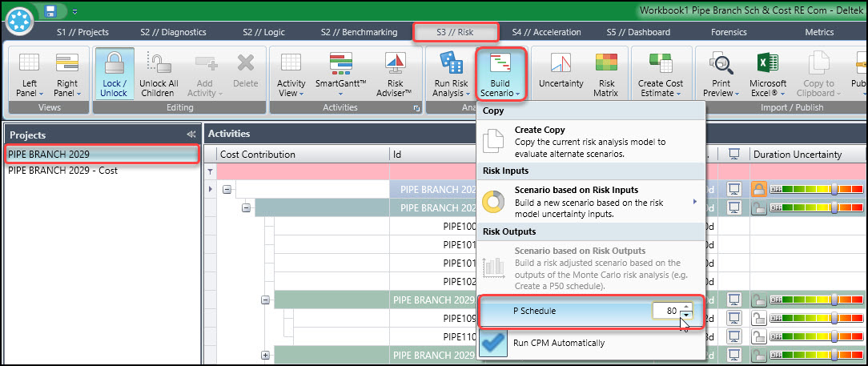The height and width of the screenshot is (366, 868).
Task: Adjust the top row Duration Uncertainty slider
Action: pyautogui.click(x=834, y=189)
